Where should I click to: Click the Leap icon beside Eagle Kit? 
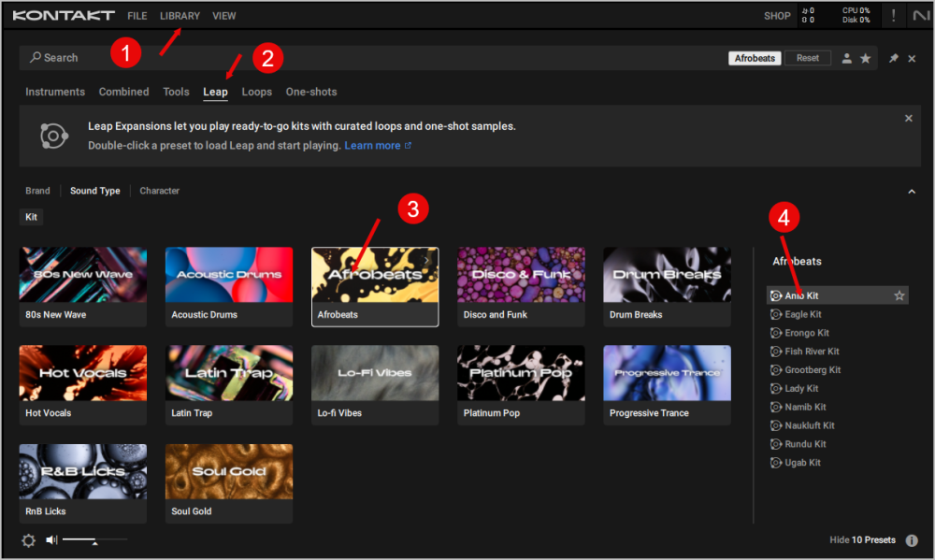(776, 314)
